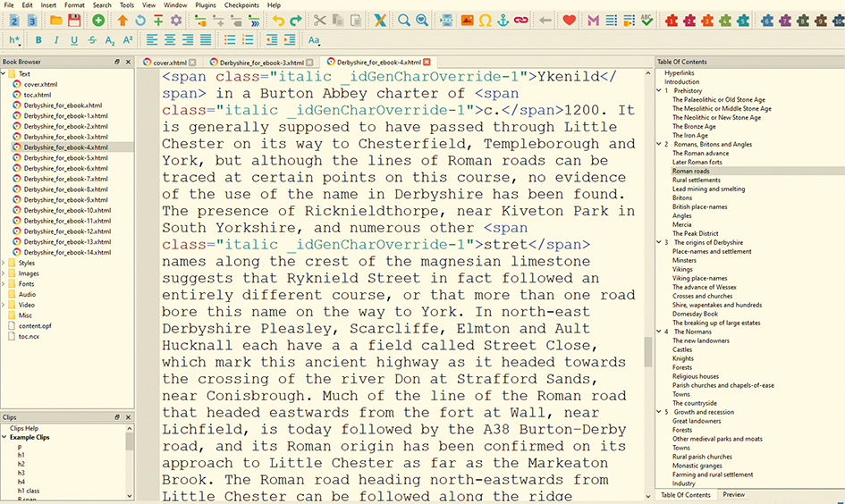Click the heart Donate icon
This screenshot has height=504, width=845.
pos(570,21)
